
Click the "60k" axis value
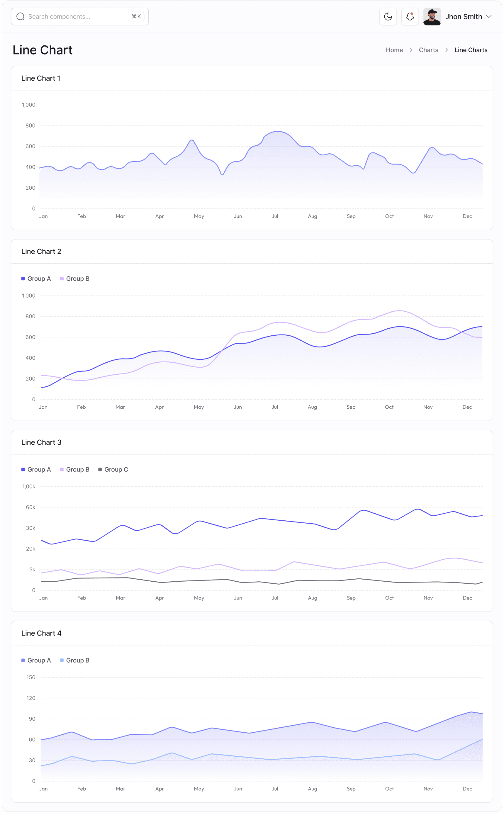(x=31, y=507)
